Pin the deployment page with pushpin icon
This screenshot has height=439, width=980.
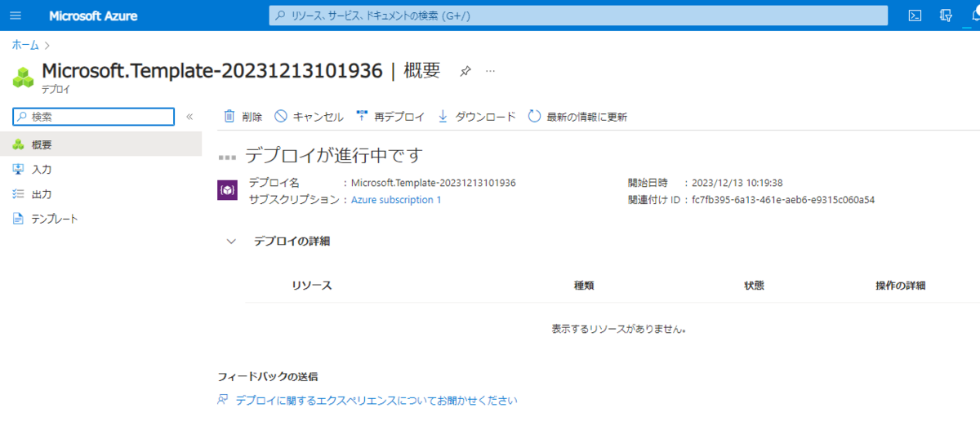465,71
